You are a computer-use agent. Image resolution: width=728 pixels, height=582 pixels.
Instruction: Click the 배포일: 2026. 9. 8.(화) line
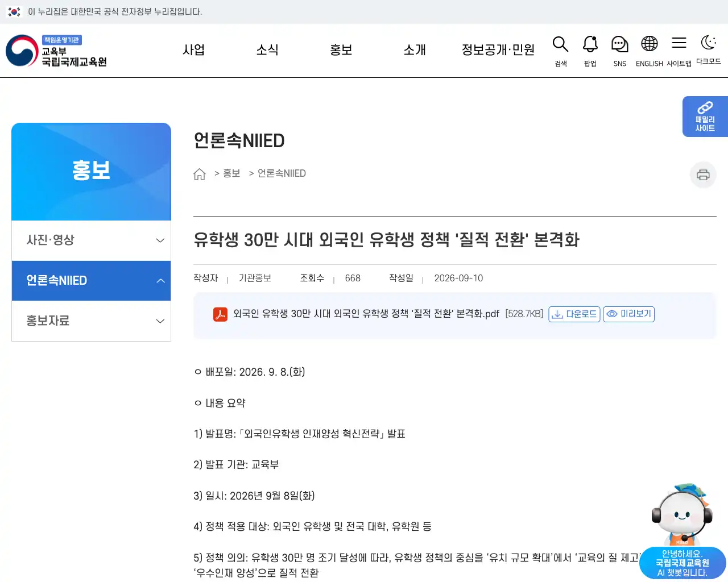[250, 372]
